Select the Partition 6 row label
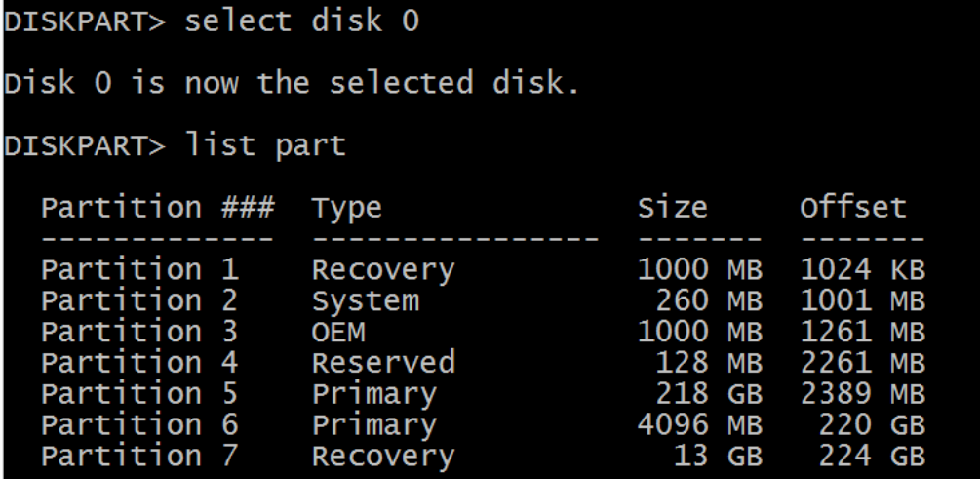The height and width of the screenshot is (479, 980). 139,424
